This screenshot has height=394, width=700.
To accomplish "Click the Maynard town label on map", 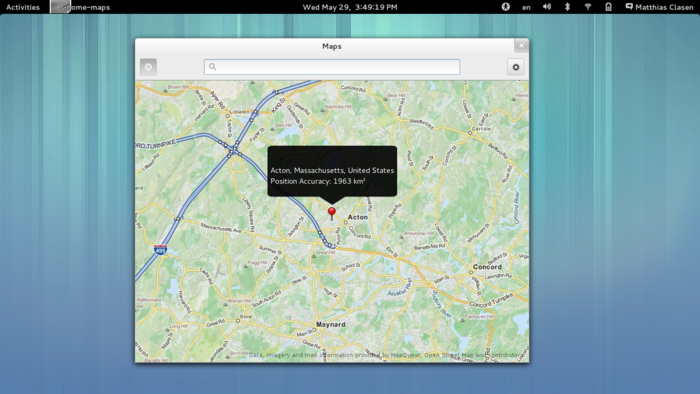I will tap(331, 324).
